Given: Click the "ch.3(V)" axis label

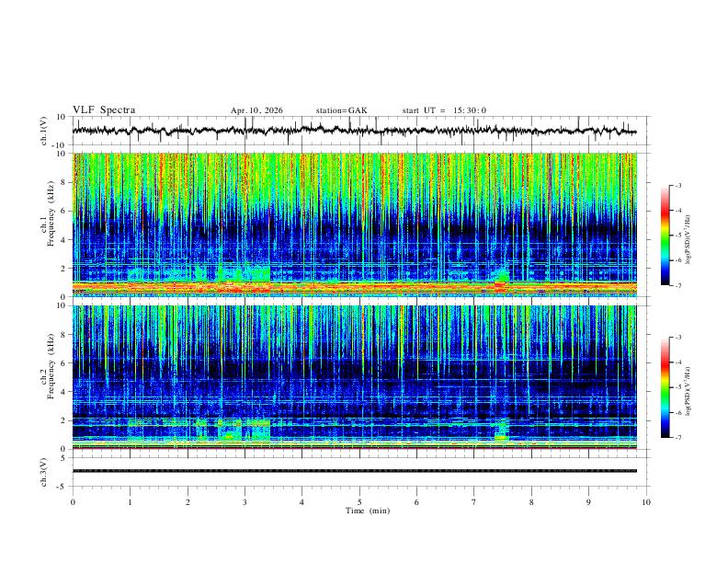Looking at the screenshot, I should coord(44,472).
